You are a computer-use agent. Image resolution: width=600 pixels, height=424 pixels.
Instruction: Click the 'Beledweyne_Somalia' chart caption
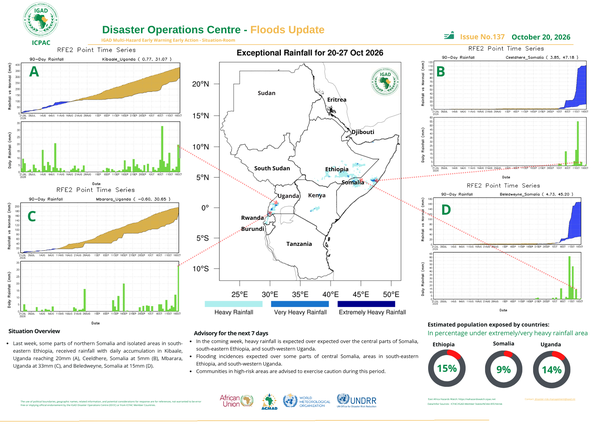point(536,194)
